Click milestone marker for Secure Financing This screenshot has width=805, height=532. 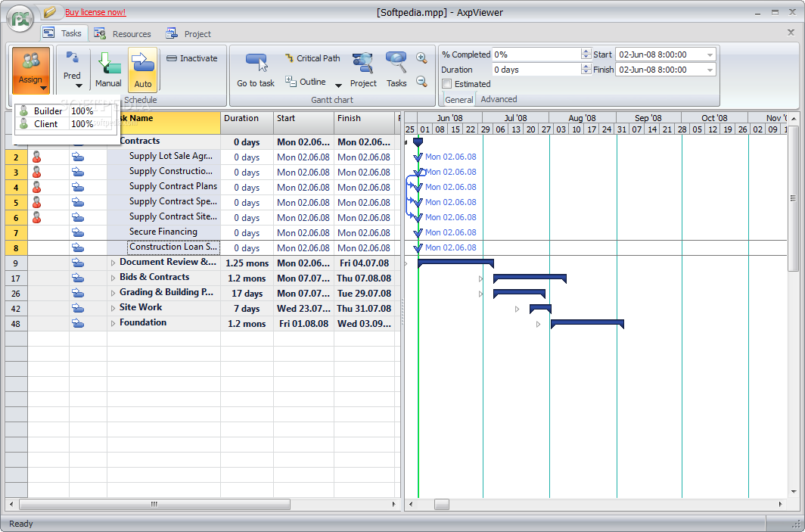click(418, 232)
